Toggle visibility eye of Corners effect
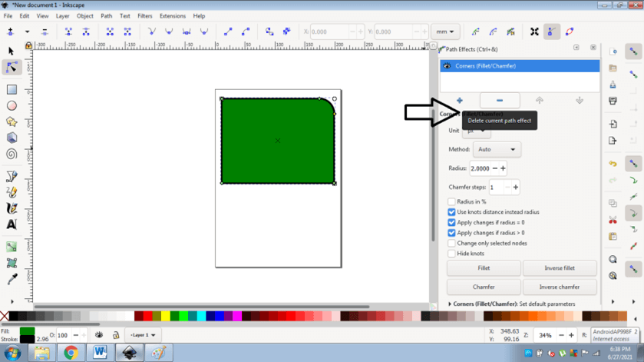Screen dimensions: 644x362 447,66
